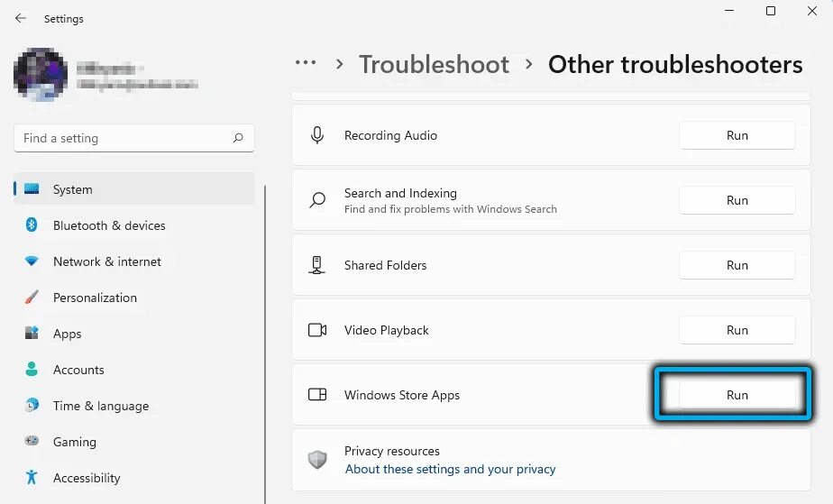Expand the breadcrumb ellipsis menu
The image size is (833, 504).
[306, 64]
